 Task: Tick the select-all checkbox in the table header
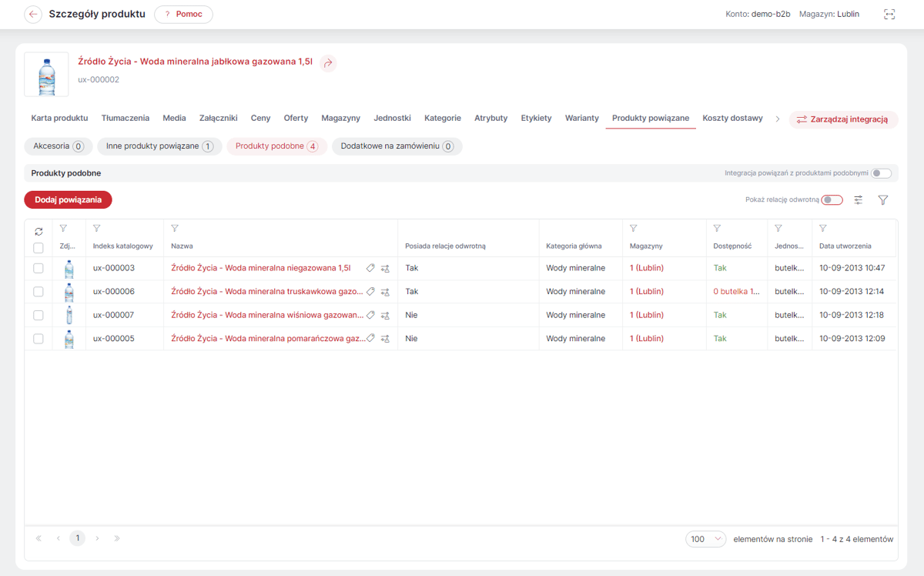[38, 247]
